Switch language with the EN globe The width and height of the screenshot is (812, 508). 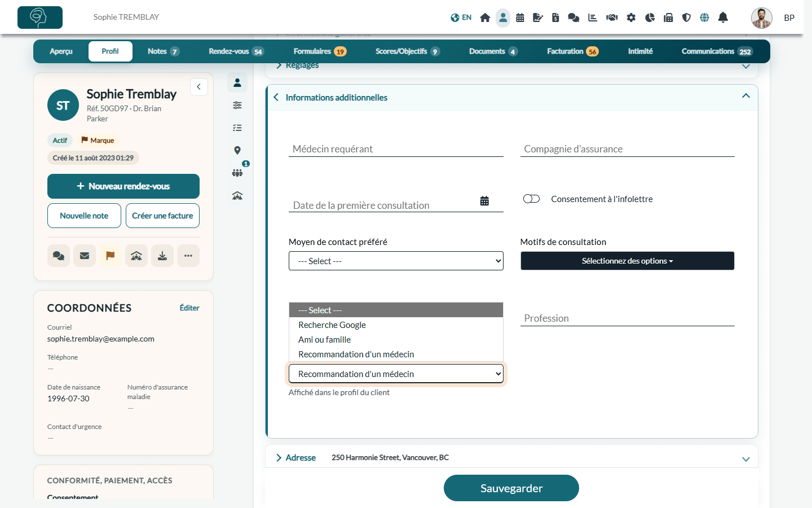[461, 17]
